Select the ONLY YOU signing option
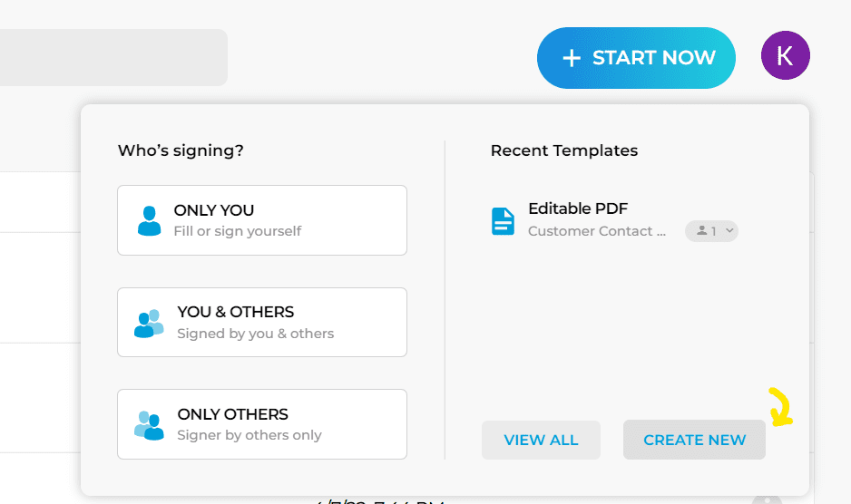Viewport: 851px width, 504px height. pos(262,220)
